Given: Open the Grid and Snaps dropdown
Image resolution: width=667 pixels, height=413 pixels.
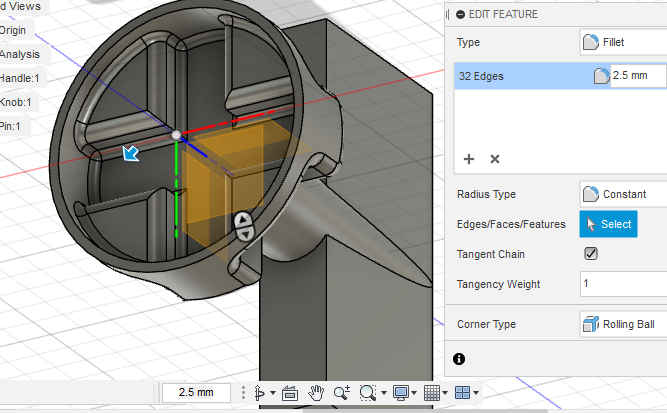Looking at the screenshot, I should (x=436, y=393).
